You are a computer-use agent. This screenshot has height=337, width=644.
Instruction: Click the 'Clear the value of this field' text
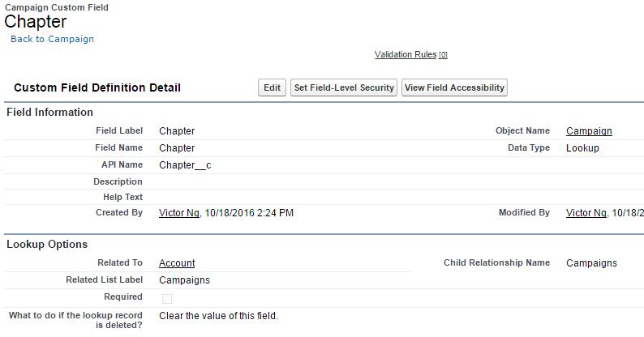[x=218, y=316]
